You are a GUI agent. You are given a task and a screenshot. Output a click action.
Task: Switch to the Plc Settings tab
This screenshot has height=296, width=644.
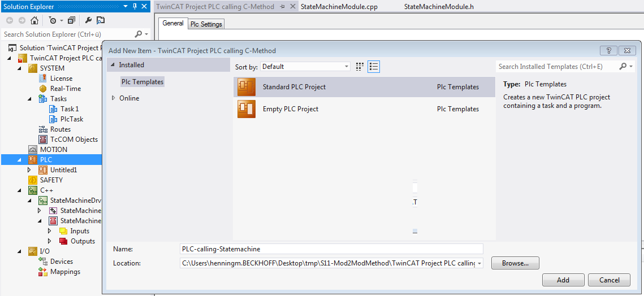(206, 24)
